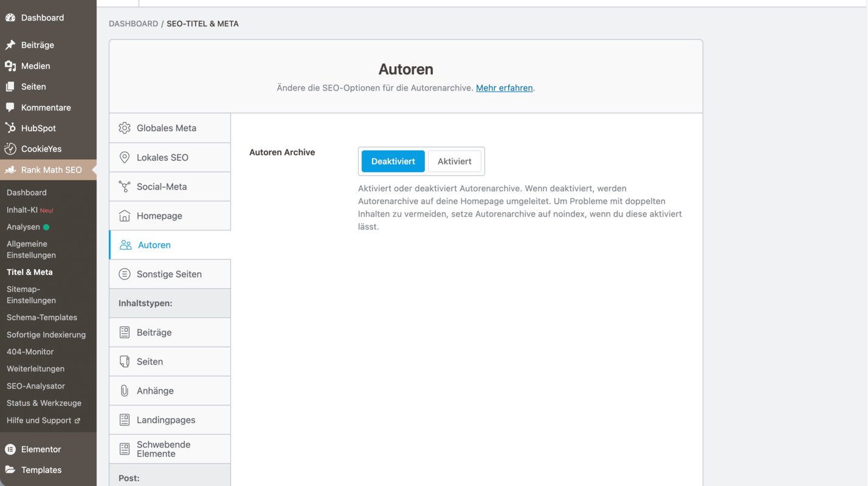Open the 404-Monitor submenu item

point(30,352)
